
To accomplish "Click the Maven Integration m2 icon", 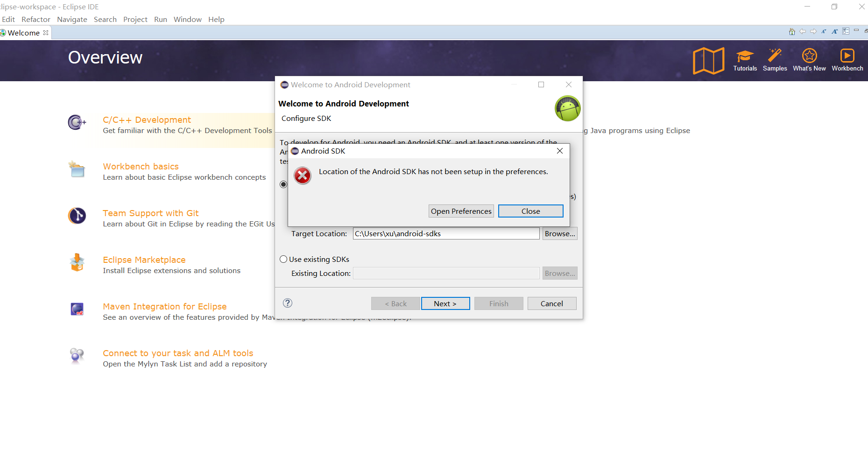I will click(77, 309).
